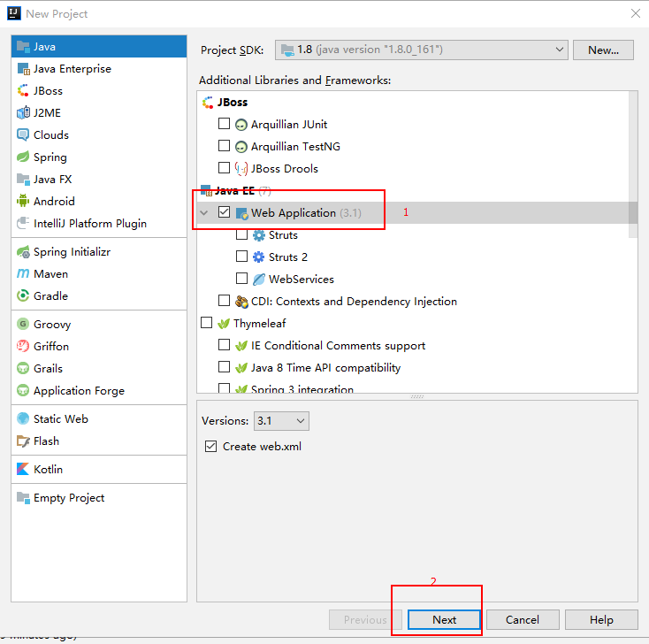Click the Java EE group header
Image resolution: width=649 pixels, height=644 pixels.
[x=234, y=190]
